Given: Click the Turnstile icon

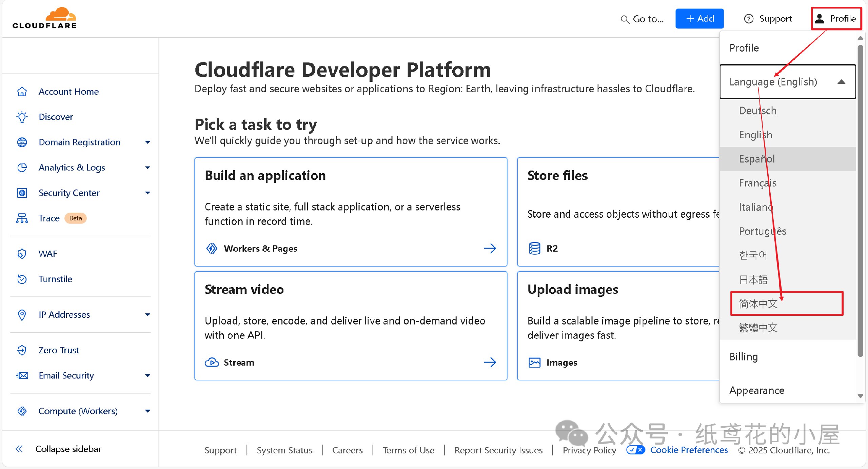Looking at the screenshot, I should [x=22, y=279].
